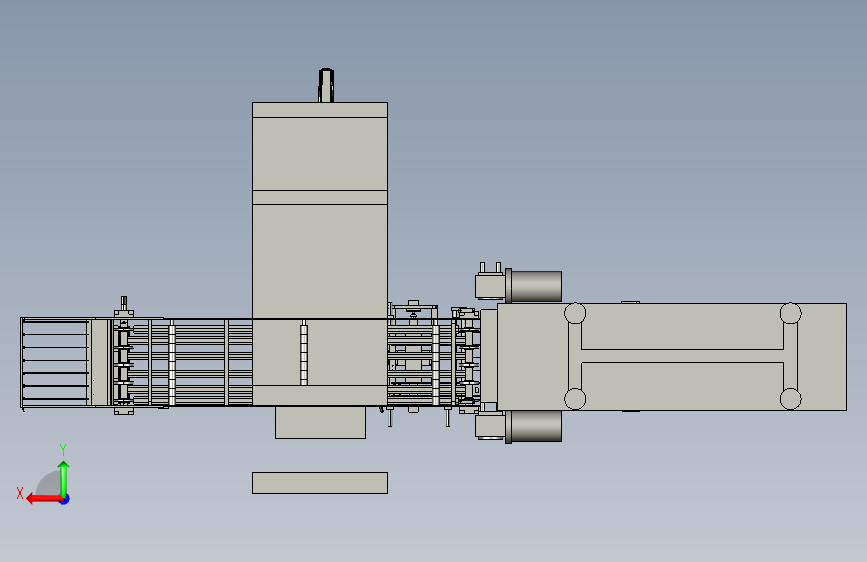Select the gray shaded plane quadrant of triad

coord(48,483)
